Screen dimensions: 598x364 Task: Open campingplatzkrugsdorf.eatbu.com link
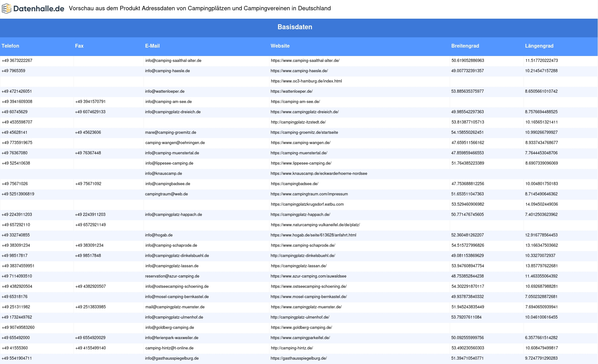pos(307,204)
